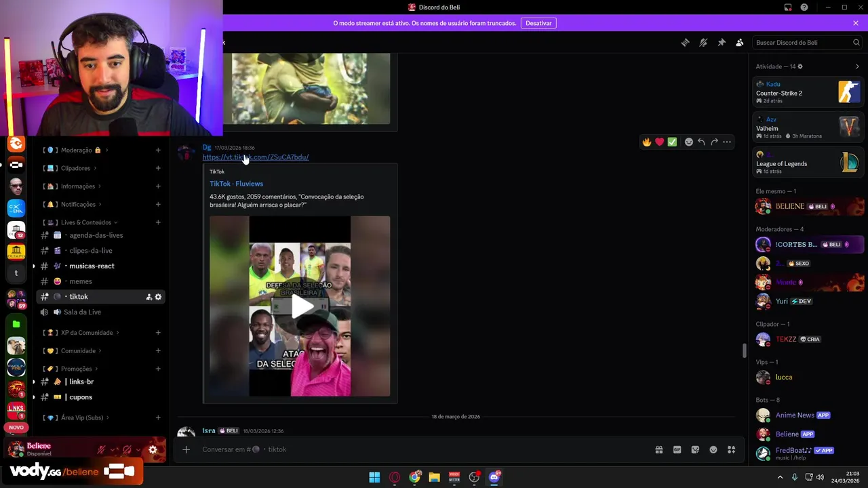Expand the XP da Comunidade category
Viewport: 868px width, 488px height.
coord(81,333)
